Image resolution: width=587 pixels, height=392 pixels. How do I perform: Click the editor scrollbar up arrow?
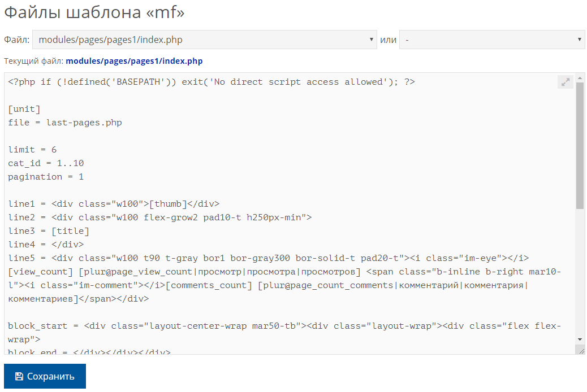580,77
